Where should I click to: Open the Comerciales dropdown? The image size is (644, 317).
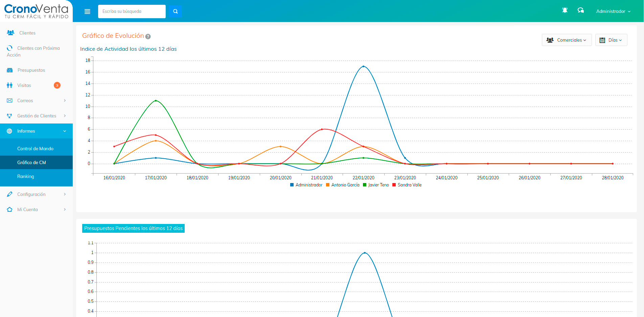coord(567,40)
